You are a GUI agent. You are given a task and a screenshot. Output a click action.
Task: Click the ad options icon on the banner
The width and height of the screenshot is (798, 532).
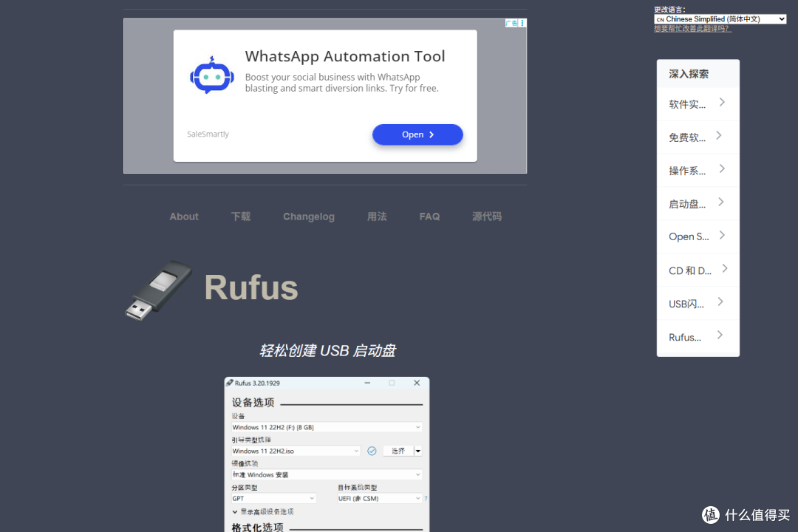pos(522,23)
